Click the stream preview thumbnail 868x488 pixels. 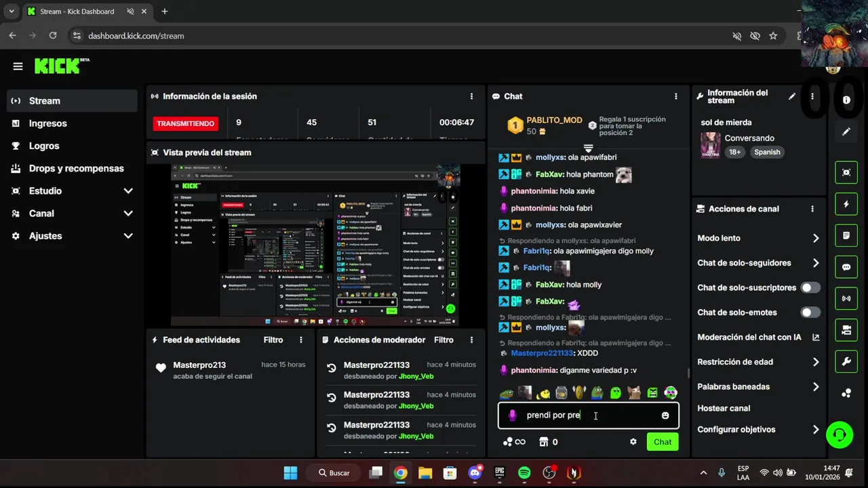(315, 245)
